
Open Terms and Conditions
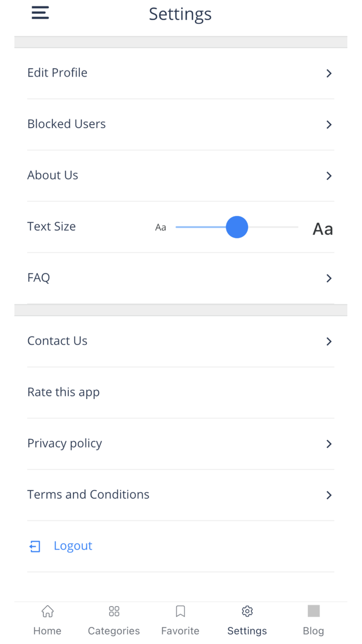pos(88,495)
